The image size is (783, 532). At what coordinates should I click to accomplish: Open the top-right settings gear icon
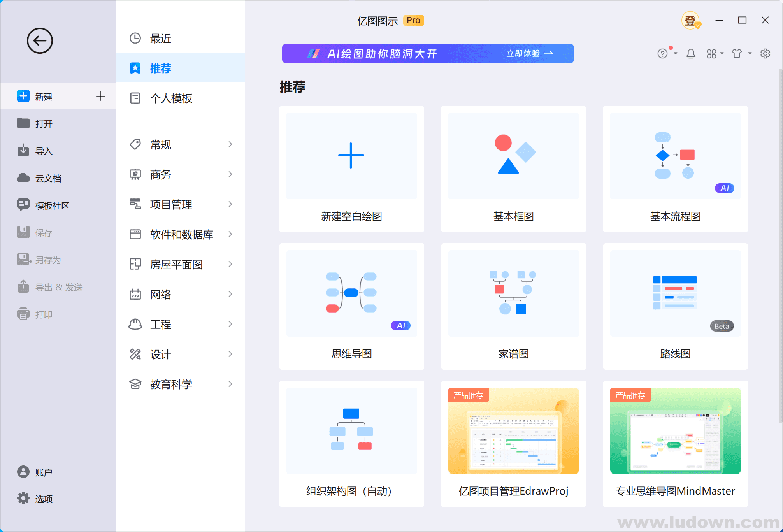pyautogui.click(x=765, y=54)
